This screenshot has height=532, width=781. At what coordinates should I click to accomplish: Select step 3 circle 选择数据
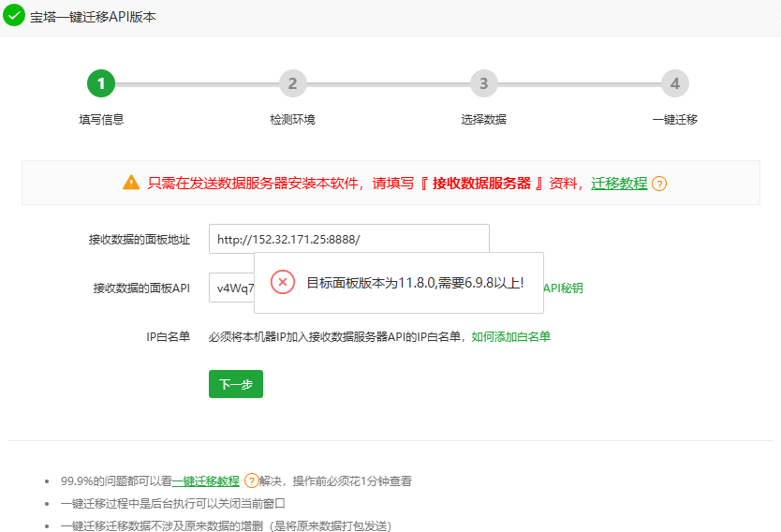point(483,83)
